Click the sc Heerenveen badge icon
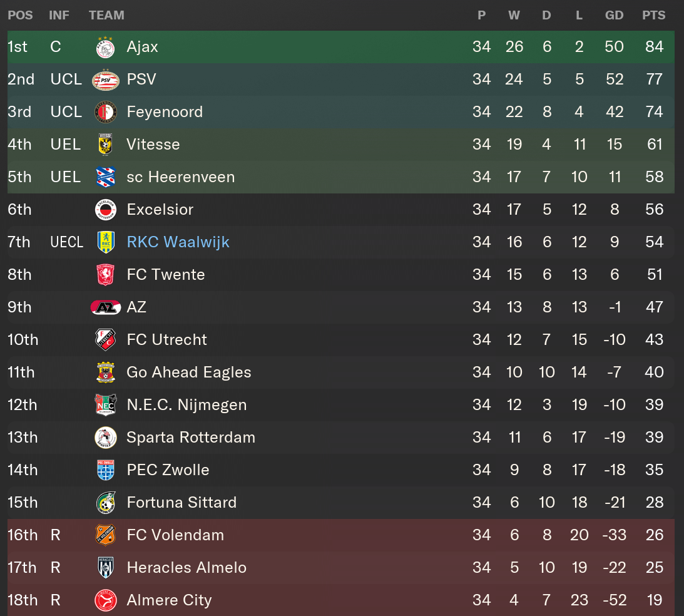Viewport: 684px width, 616px height. (105, 177)
